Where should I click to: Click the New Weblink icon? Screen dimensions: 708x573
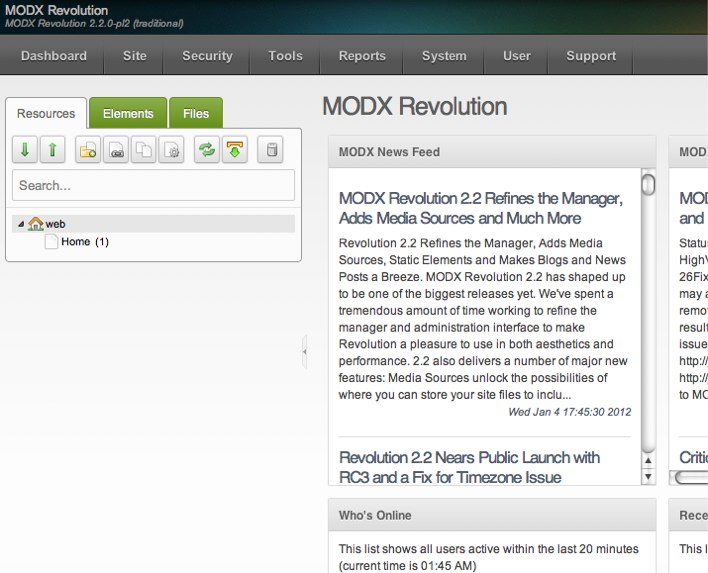[x=116, y=149]
